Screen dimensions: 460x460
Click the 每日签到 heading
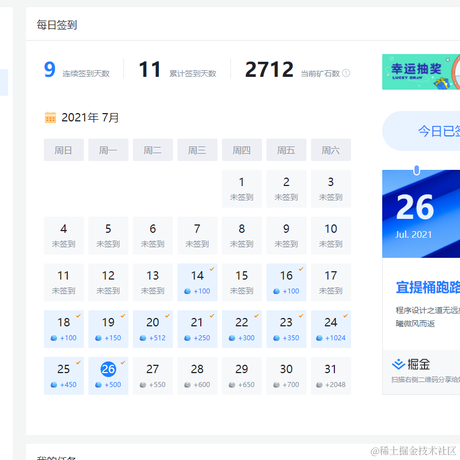click(x=57, y=25)
